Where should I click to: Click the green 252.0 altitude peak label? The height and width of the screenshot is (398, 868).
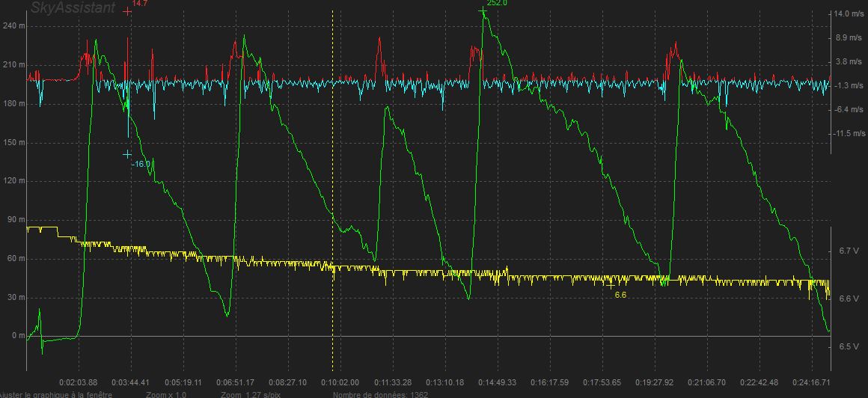tap(497, 3)
